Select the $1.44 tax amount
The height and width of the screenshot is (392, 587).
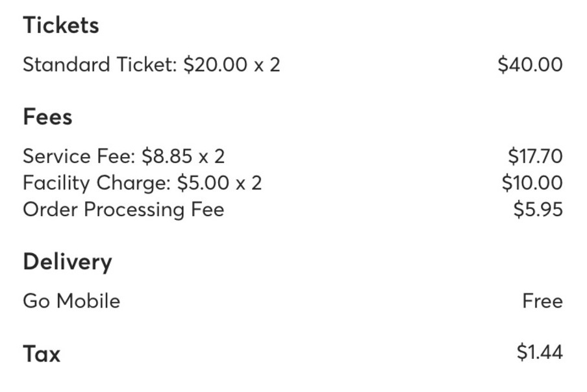(x=540, y=352)
